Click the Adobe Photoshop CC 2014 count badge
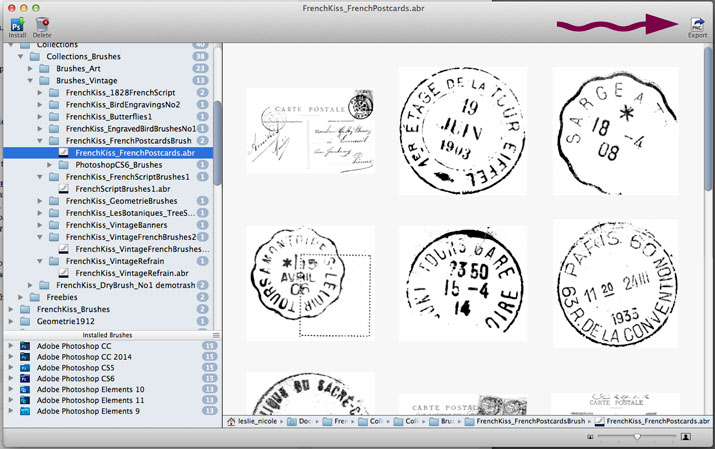Screen dimensions: 715x449 click(209, 357)
